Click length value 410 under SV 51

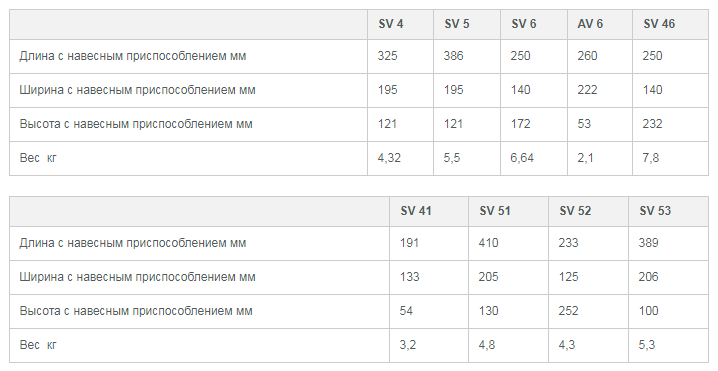point(488,243)
